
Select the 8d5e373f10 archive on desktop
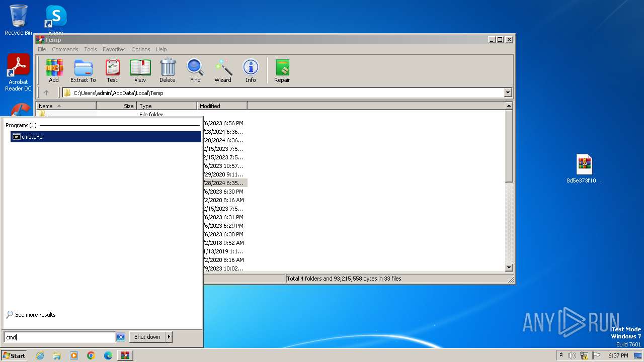pyautogui.click(x=584, y=169)
